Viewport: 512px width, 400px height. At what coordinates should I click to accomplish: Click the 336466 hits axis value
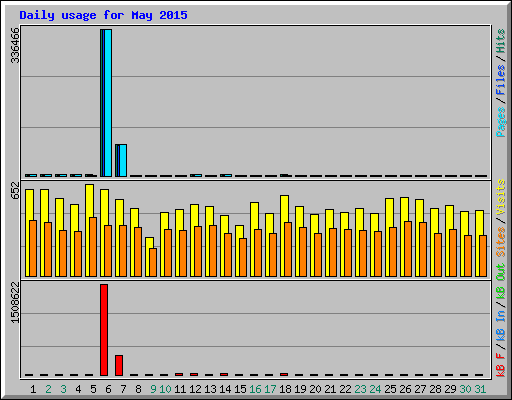coord(15,45)
